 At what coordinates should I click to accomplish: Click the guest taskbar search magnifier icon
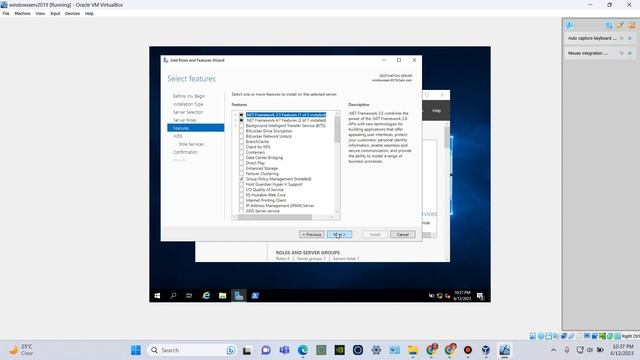(x=173, y=296)
